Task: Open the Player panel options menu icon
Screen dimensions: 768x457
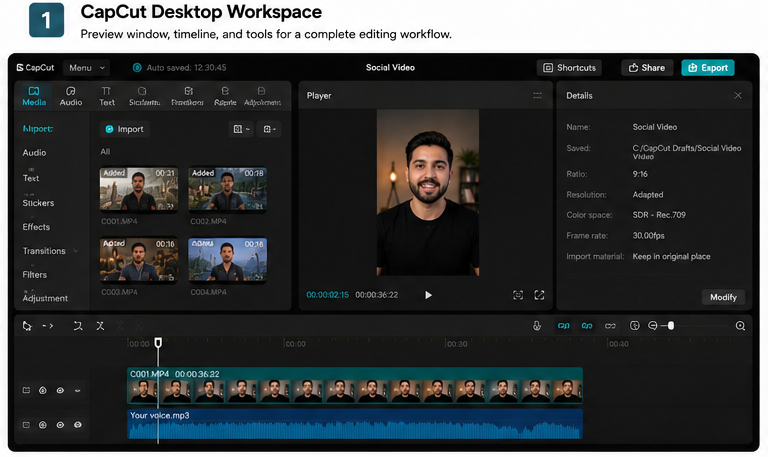Action: point(537,96)
